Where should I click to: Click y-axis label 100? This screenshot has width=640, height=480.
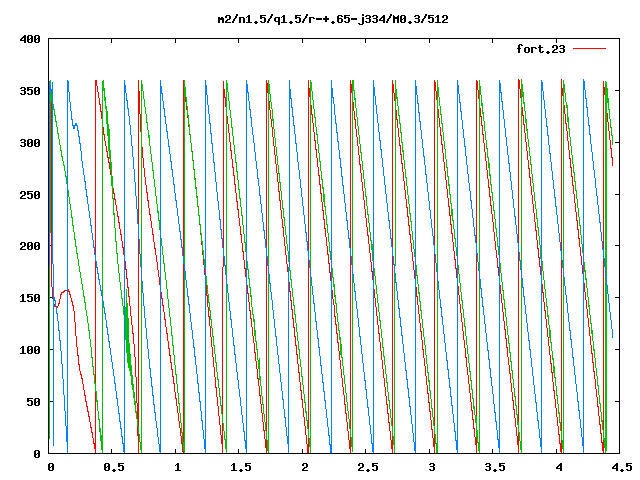click(x=30, y=350)
